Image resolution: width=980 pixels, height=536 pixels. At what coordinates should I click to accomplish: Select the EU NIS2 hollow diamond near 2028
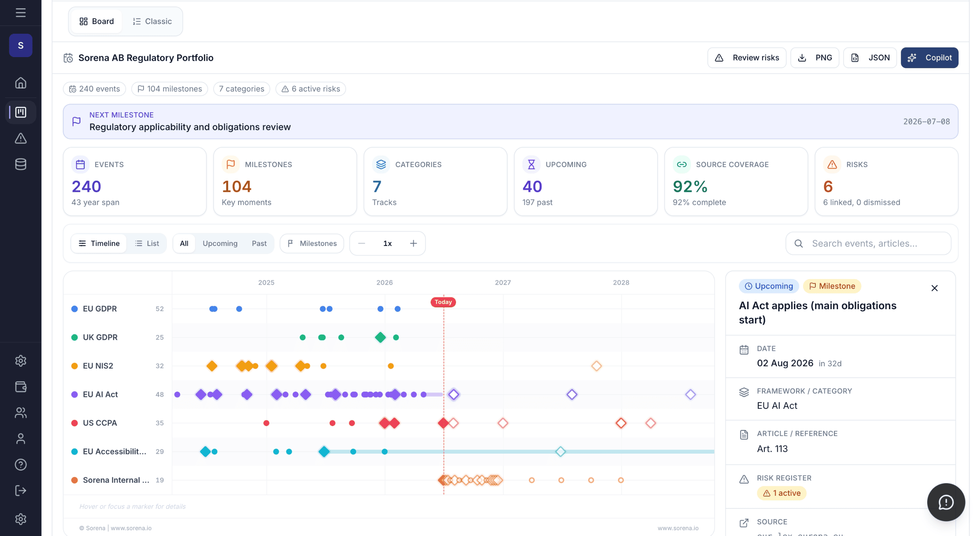596,366
